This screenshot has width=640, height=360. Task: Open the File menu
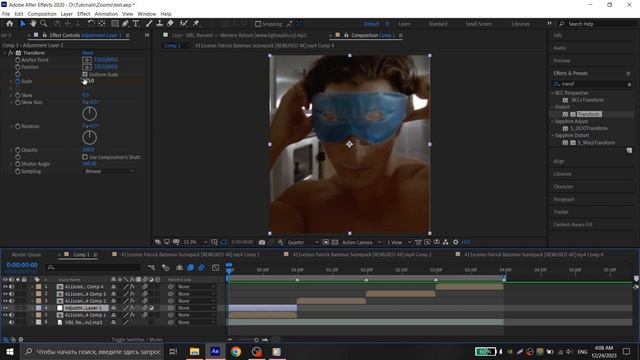tap(6, 14)
